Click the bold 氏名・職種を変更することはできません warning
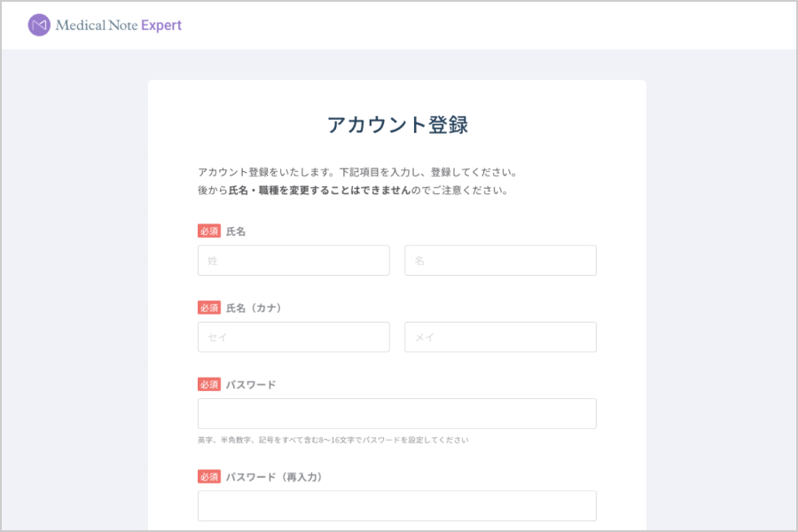 (x=319, y=191)
